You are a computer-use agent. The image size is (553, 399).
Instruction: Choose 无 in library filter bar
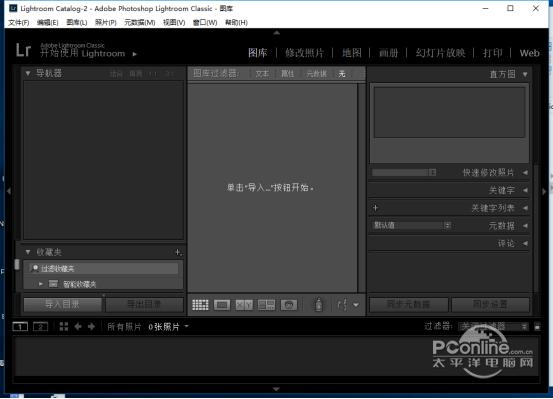[x=342, y=74]
